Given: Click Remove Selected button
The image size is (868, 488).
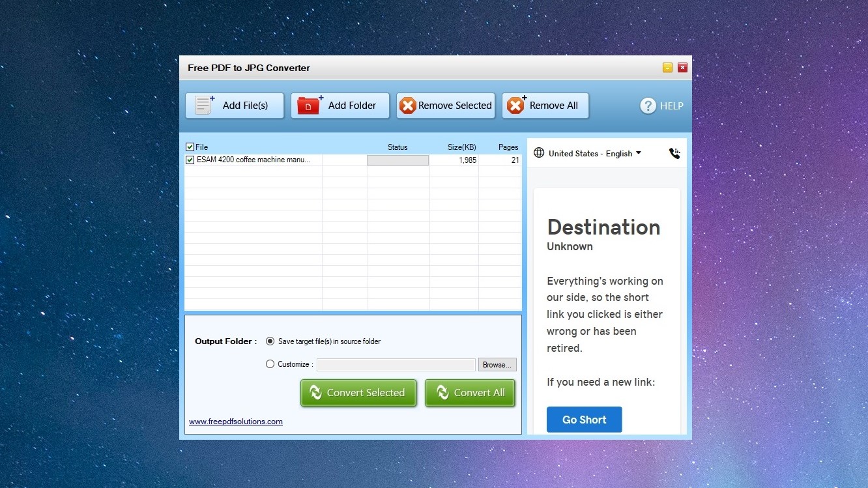Looking at the screenshot, I should tap(446, 106).
